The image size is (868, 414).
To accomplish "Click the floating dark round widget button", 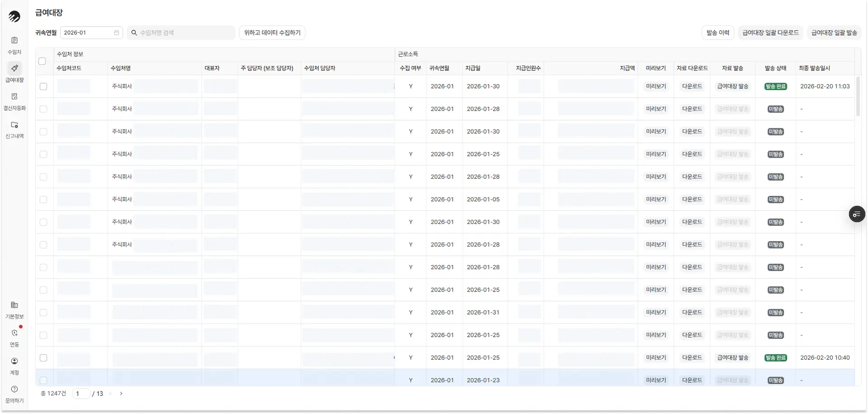I will pos(856,214).
